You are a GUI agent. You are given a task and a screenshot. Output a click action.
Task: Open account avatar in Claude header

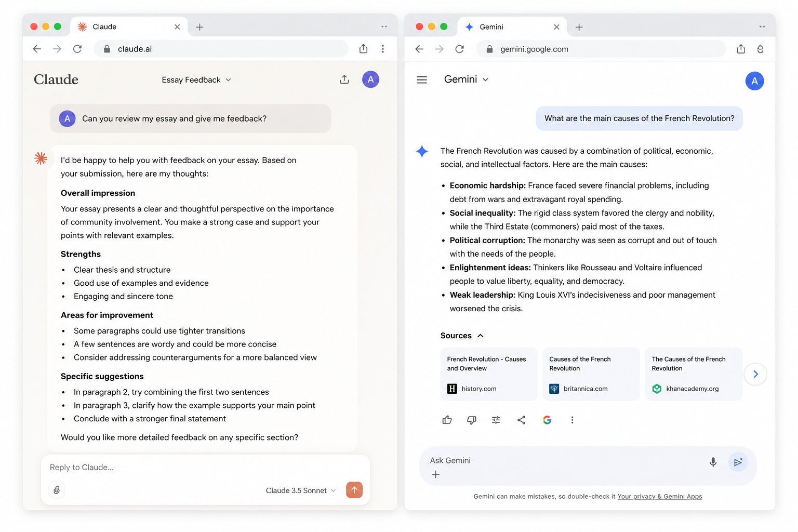pyautogui.click(x=370, y=79)
